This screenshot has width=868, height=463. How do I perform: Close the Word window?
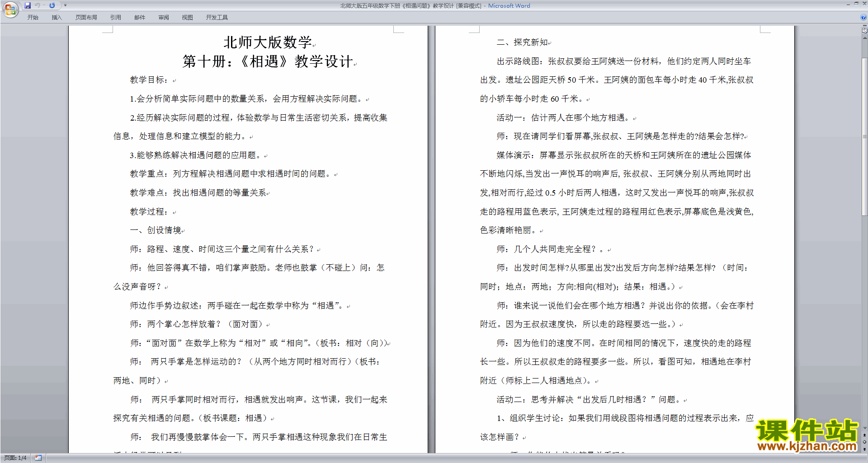[x=864, y=4]
